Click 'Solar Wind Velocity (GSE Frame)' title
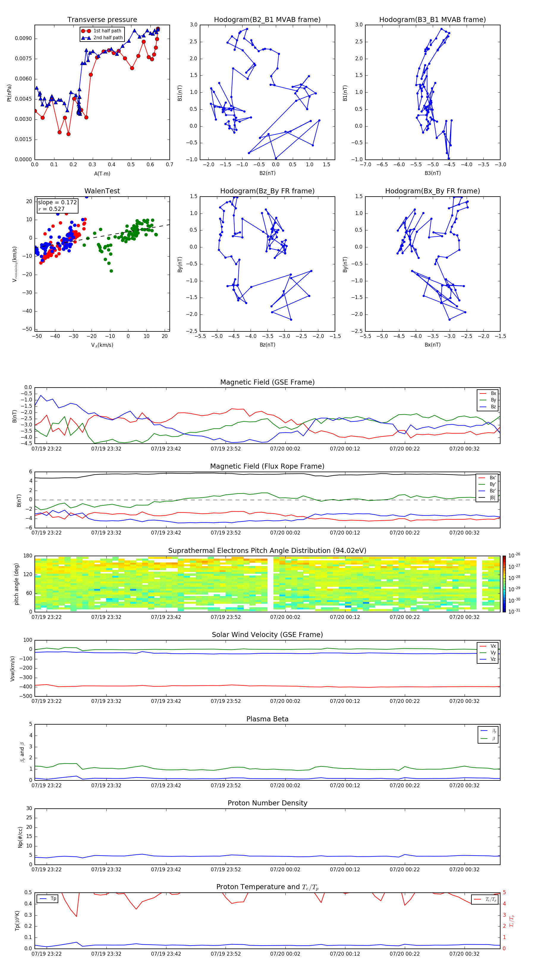This screenshot has width=535, height=980. coord(267,635)
